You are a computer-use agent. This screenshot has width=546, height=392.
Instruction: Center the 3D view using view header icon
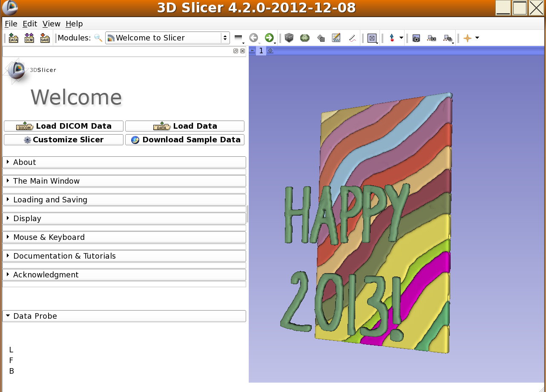(x=270, y=51)
